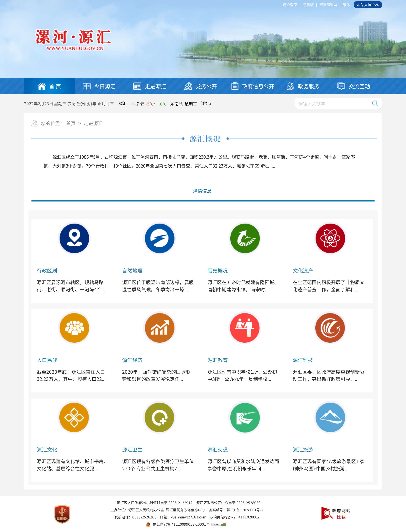
Task: Select the red atom 文化遗产 icon
Action: point(330,238)
